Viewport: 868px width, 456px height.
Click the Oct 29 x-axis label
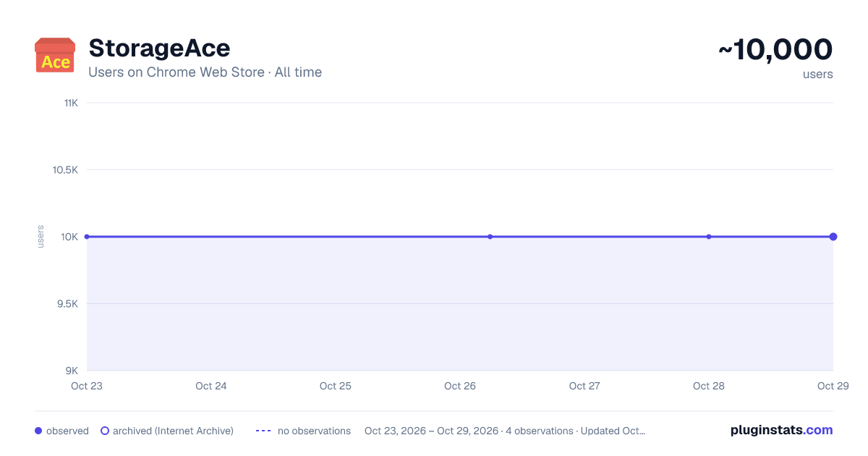(x=833, y=386)
